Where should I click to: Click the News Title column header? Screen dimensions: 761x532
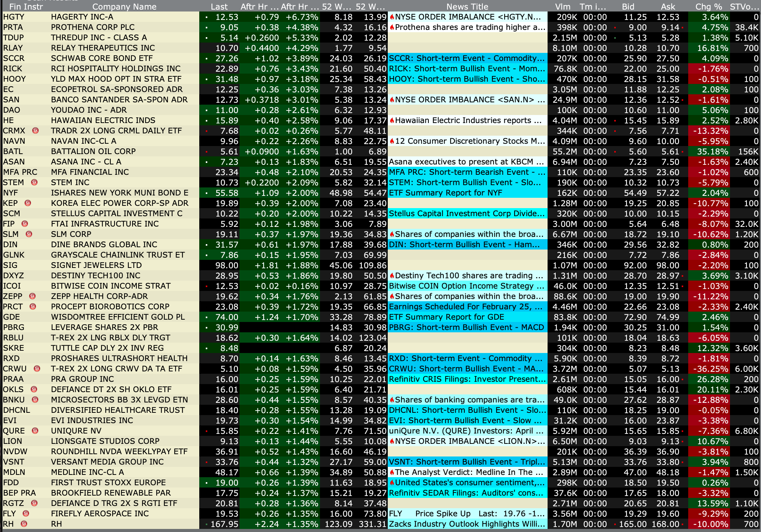point(467,7)
